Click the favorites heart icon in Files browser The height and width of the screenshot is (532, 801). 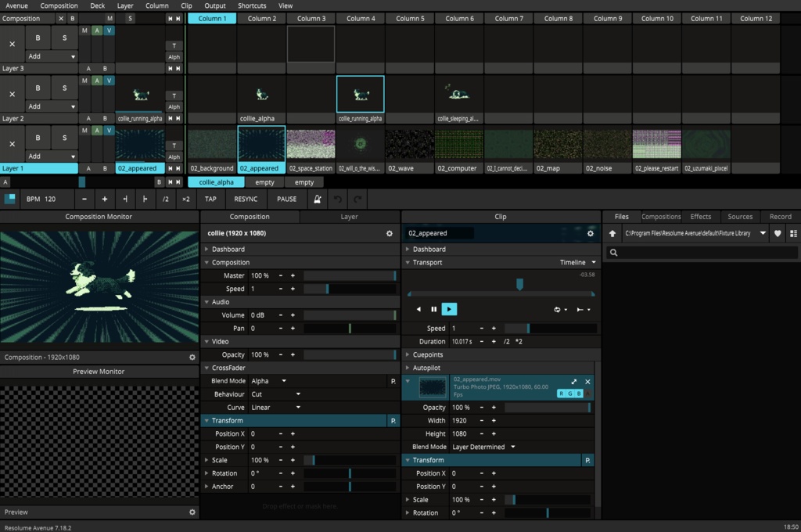coord(778,233)
